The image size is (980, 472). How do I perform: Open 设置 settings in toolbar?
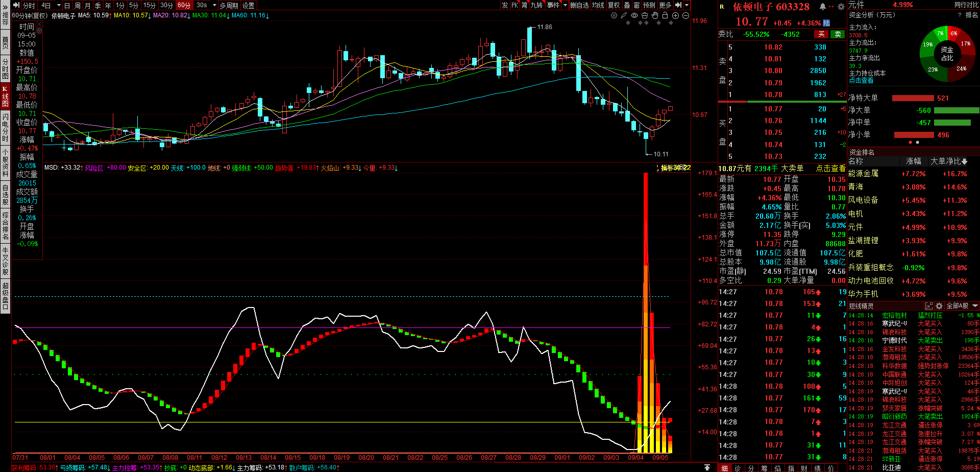click(249, 5)
